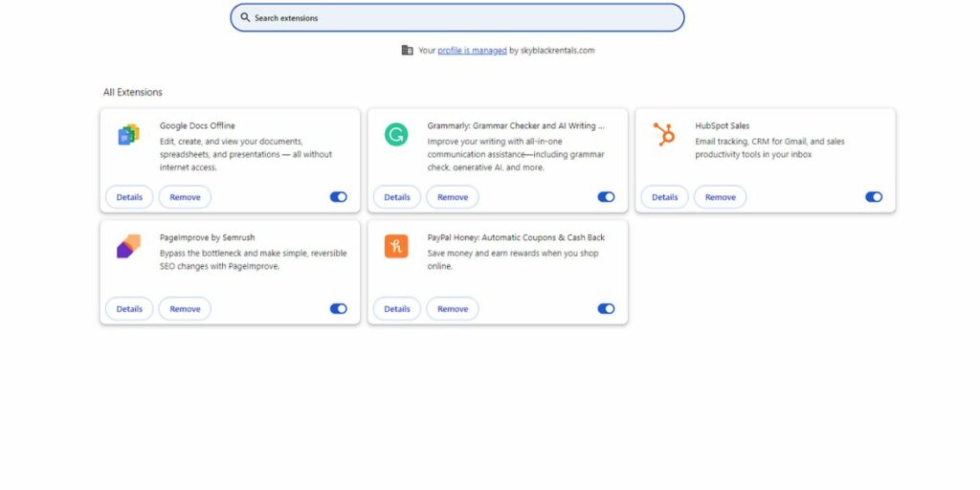The image size is (980, 490).
Task: Click "PayPal Honey: Automatic Coupons & Cash Back" title
Action: pyautogui.click(x=516, y=237)
